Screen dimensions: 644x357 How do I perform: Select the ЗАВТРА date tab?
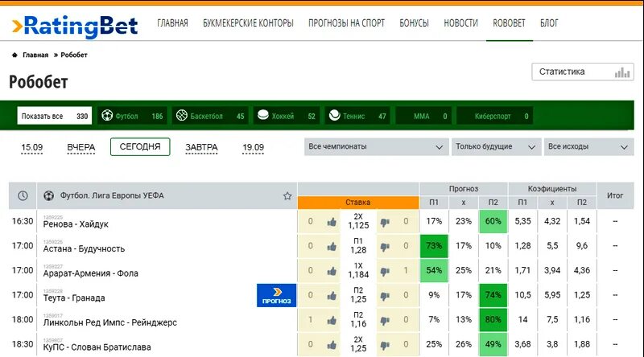click(x=201, y=147)
